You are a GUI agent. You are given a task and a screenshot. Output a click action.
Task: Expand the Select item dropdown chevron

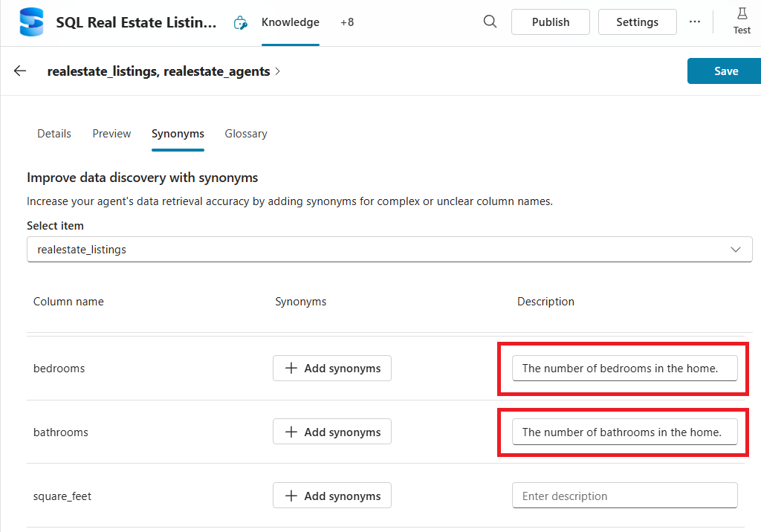click(736, 250)
